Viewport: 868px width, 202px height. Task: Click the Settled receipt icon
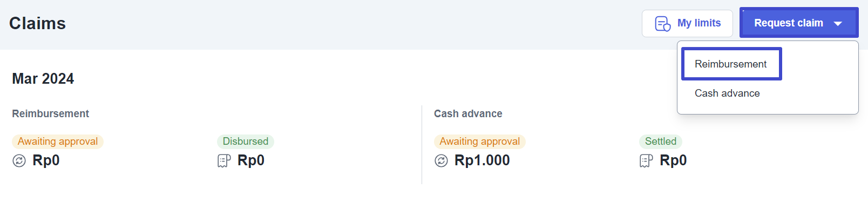click(x=646, y=161)
